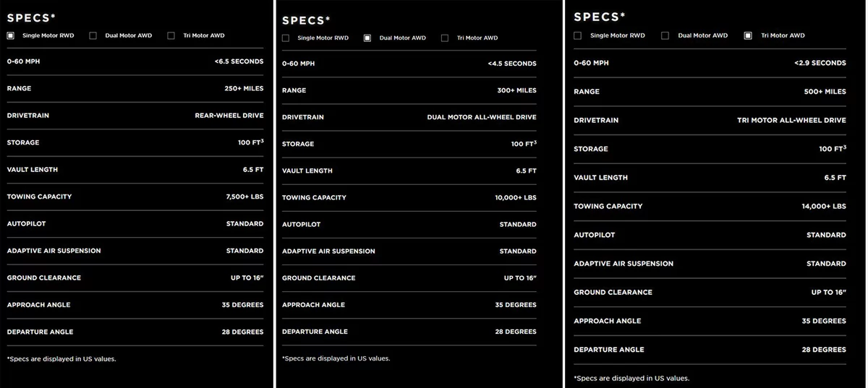The width and height of the screenshot is (868, 388).
Task: Tick Dual Motor AWD in the 500+ miles panel
Action: point(665,35)
